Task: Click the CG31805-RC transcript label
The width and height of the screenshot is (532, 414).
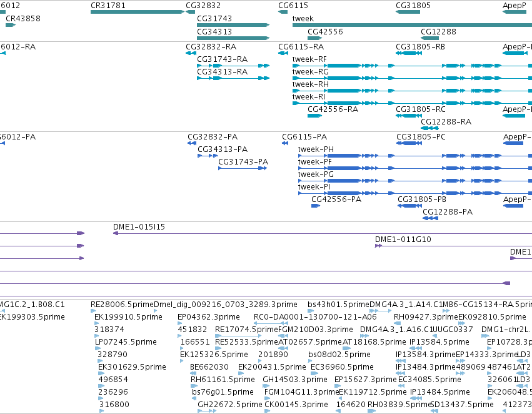Action: coord(420,109)
